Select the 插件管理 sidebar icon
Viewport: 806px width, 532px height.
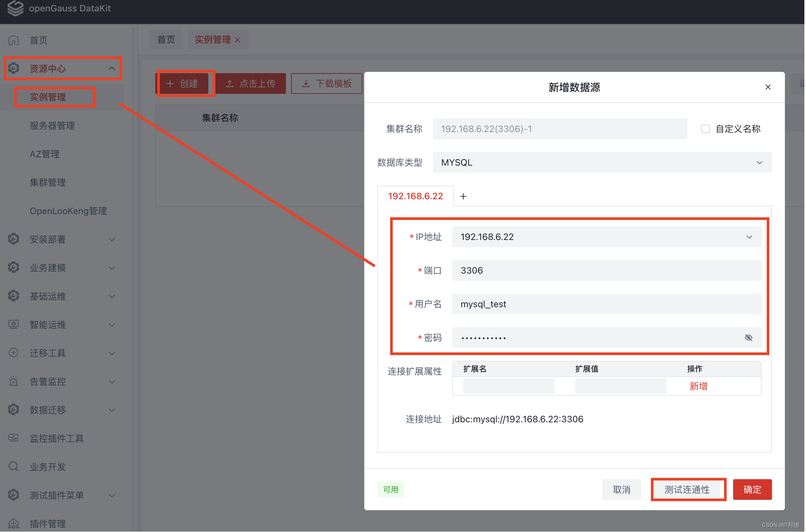click(14, 523)
